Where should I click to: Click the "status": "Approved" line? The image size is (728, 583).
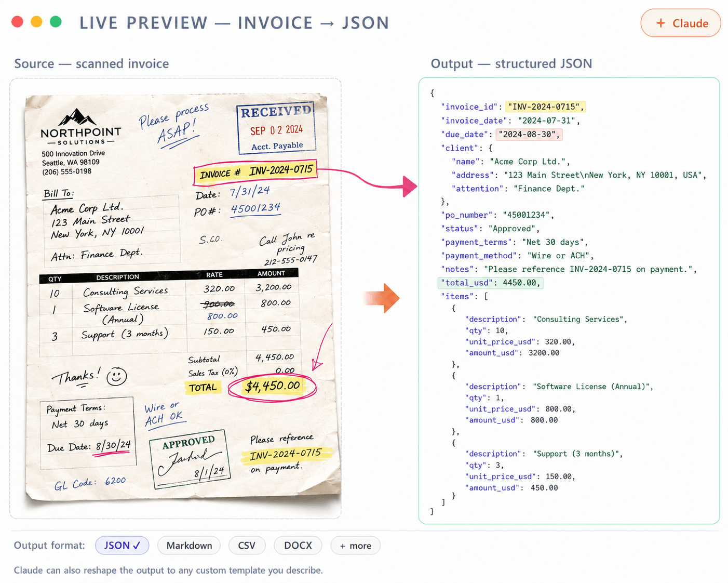click(x=490, y=229)
